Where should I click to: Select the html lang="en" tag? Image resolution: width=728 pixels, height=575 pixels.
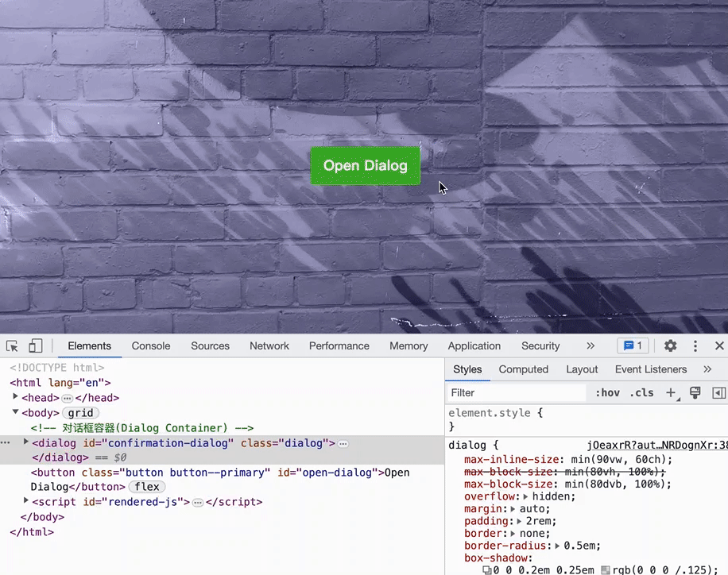[x=60, y=383]
